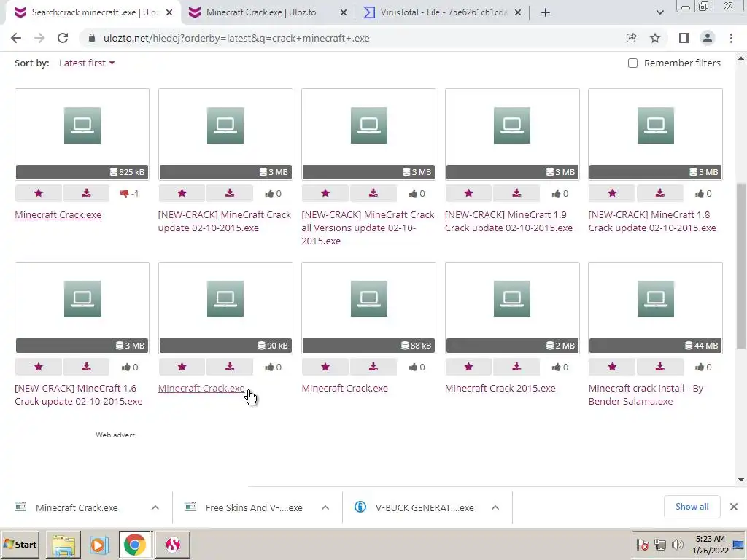Close the downloads shelf
Image resolution: width=747 pixels, height=560 pixels.
pos(734,507)
